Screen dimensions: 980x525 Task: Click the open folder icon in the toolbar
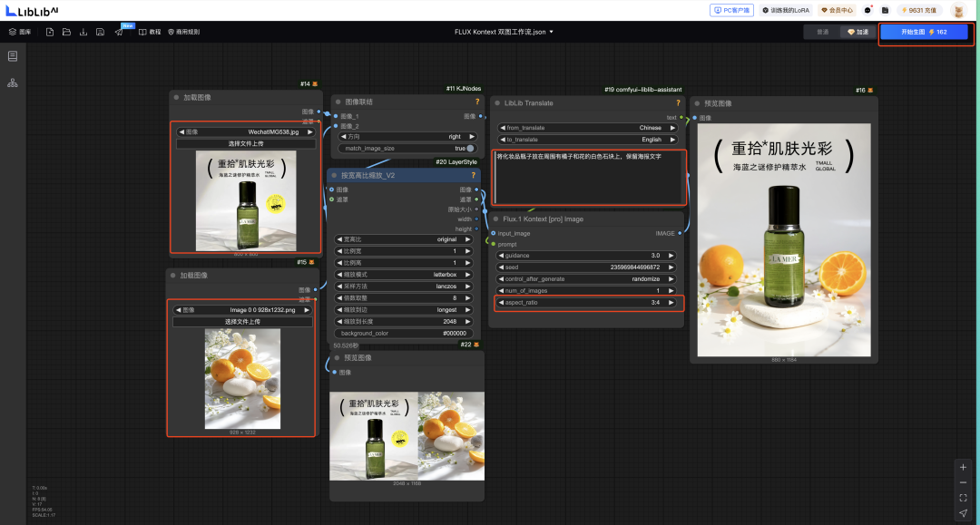tap(67, 32)
